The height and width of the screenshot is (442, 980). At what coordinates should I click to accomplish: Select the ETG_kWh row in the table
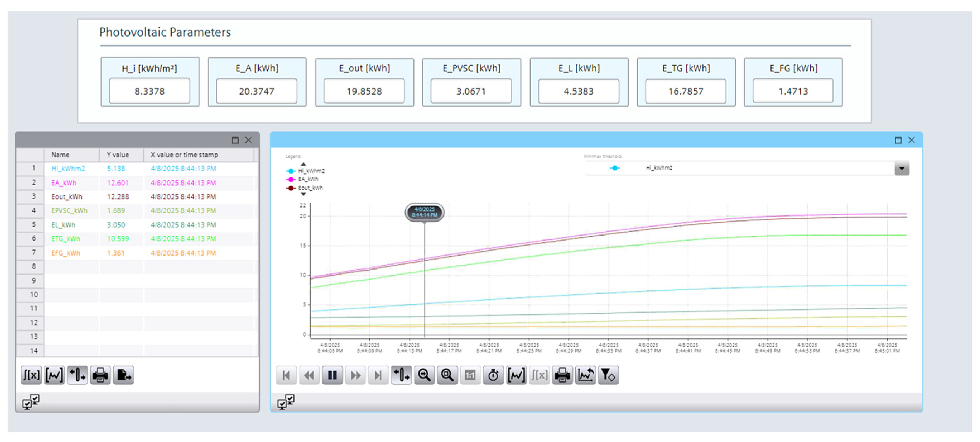[x=66, y=239]
